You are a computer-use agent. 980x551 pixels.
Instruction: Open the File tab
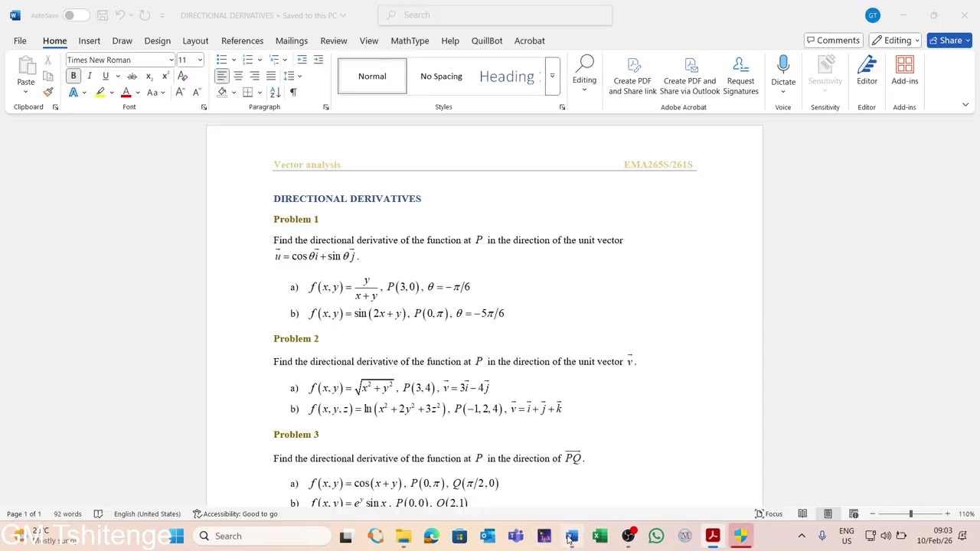click(20, 41)
